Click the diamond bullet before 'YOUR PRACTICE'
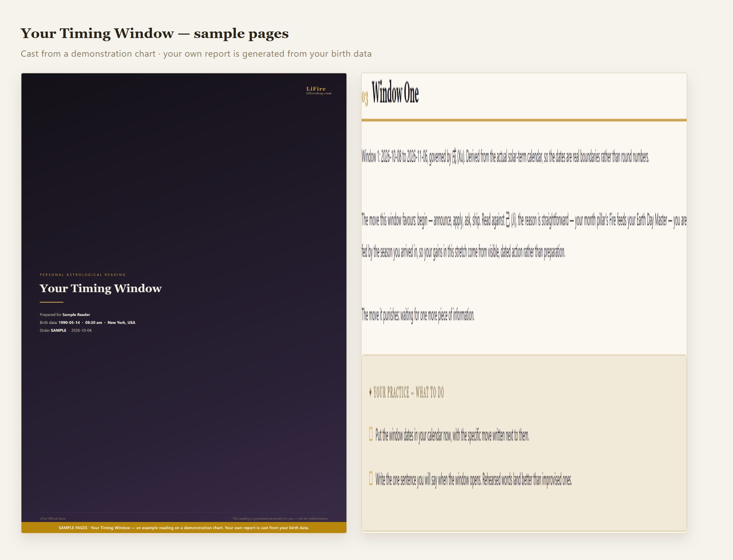 coord(370,392)
